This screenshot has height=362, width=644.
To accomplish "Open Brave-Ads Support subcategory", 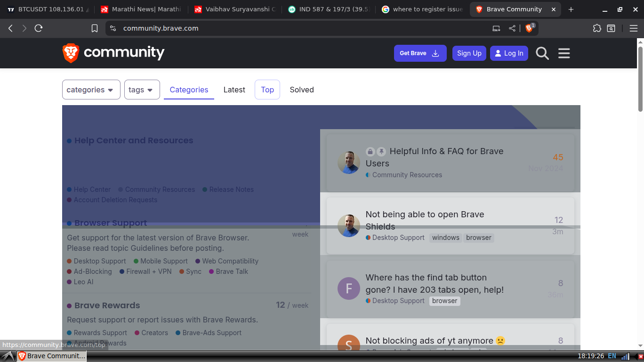I will click(212, 333).
